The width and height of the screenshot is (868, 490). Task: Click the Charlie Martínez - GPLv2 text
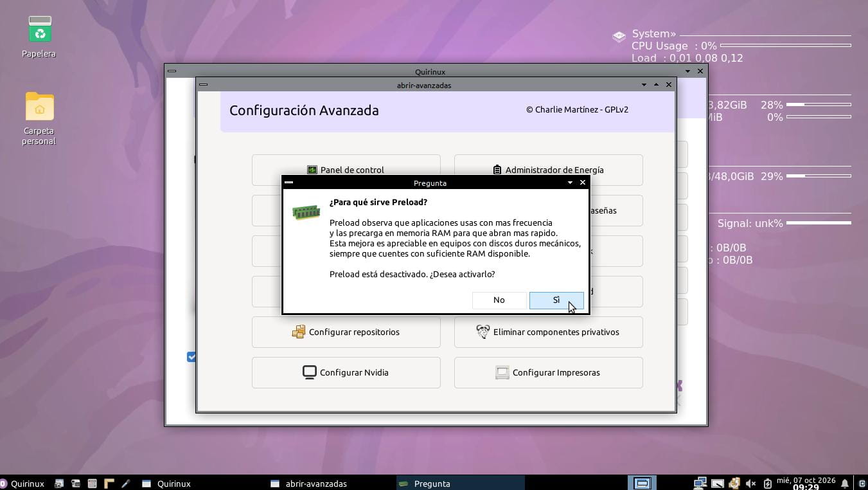pos(577,109)
